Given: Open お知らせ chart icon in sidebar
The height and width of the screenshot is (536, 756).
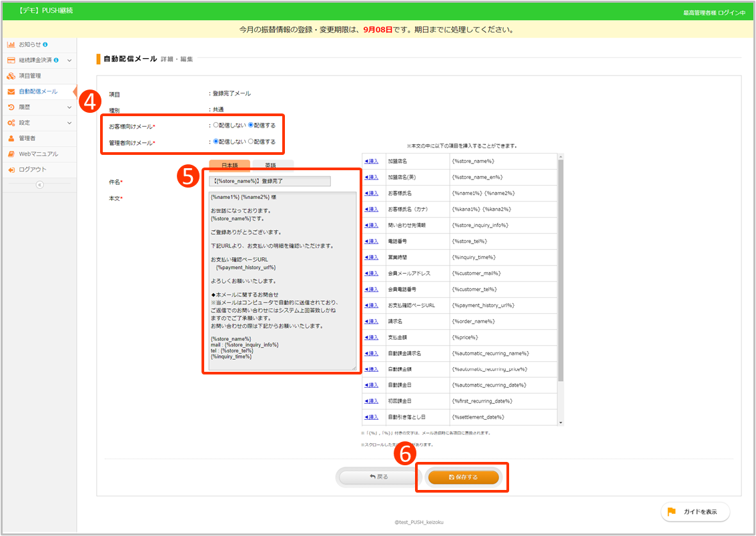Looking at the screenshot, I should pos(11,45).
